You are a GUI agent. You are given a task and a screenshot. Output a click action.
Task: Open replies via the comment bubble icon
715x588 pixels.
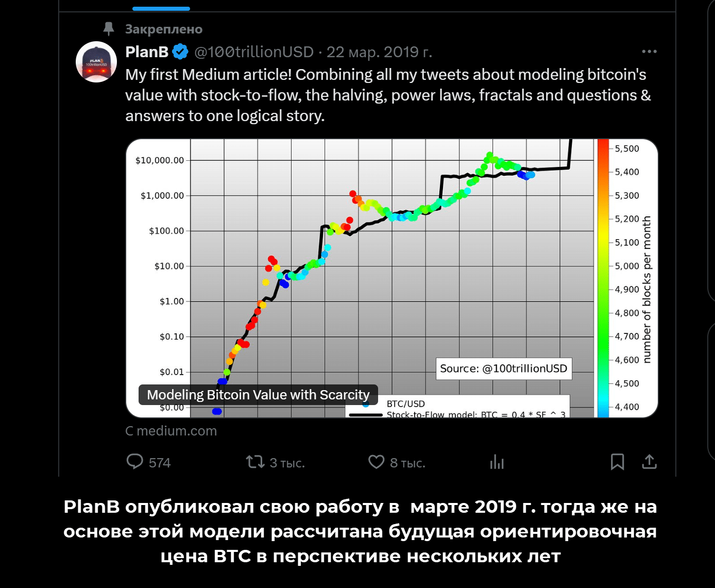tap(135, 462)
